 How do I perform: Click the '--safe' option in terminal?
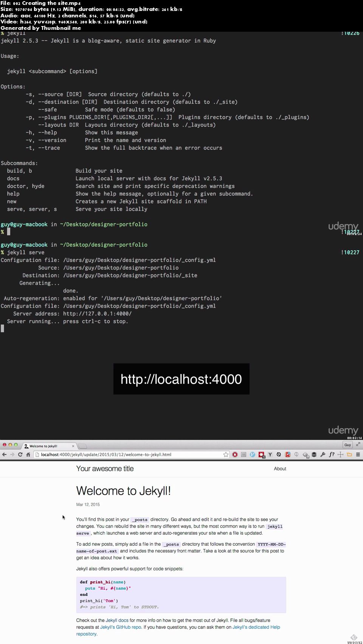[47, 110]
